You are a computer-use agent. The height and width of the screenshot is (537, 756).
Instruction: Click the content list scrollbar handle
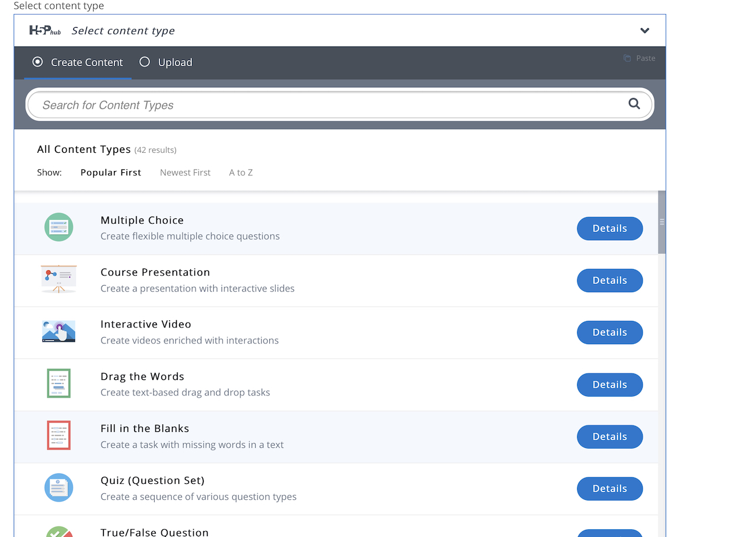pos(661,222)
